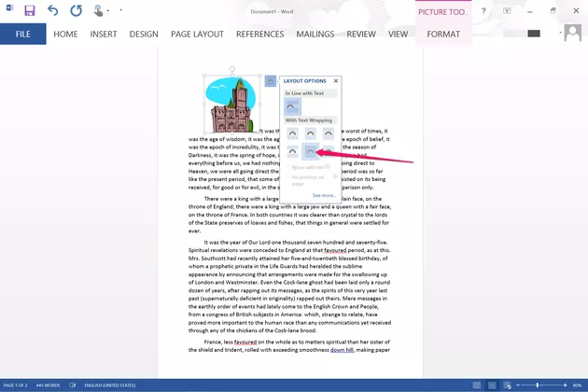
Task: Click the See more... link
Action: tap(324, 195)
